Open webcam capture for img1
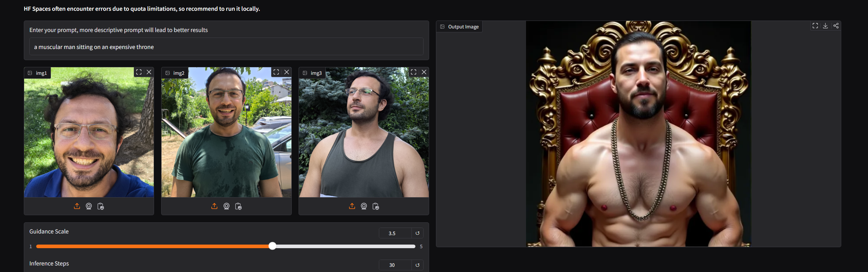Screen dimensions: 868x272 (89, 206)
